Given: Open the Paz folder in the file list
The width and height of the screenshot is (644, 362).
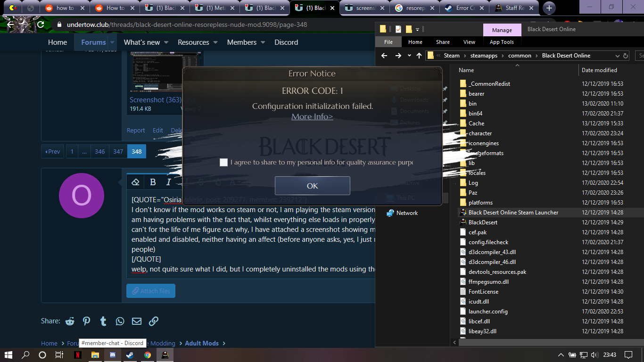Looking at the screenshot, I should click(473, 193).
